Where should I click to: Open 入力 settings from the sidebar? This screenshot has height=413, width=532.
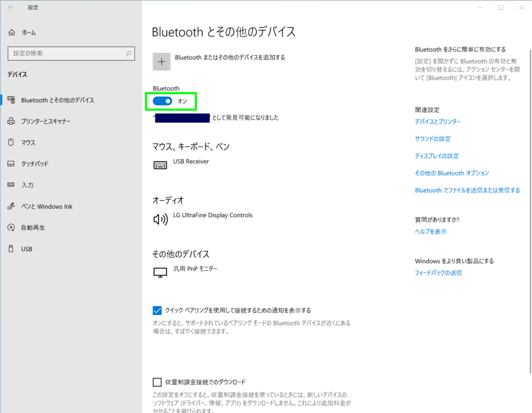pyautogui.click(x=11, y=185)
